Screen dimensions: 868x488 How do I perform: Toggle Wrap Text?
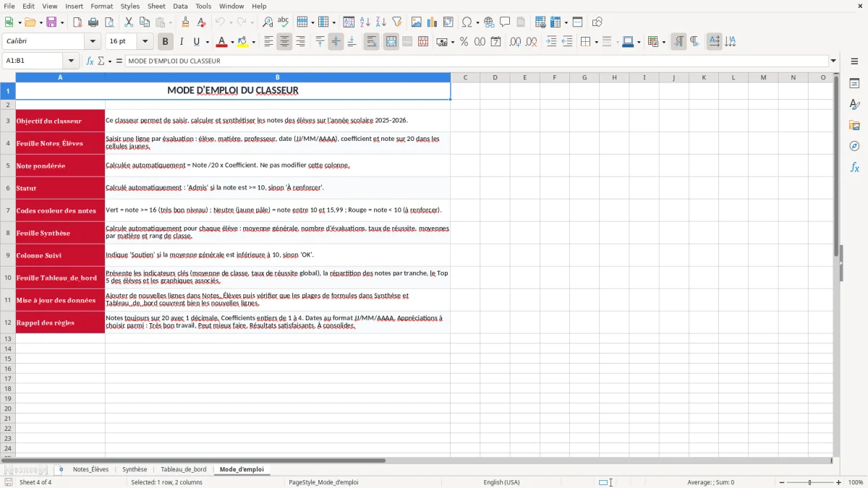coord(372,42)
